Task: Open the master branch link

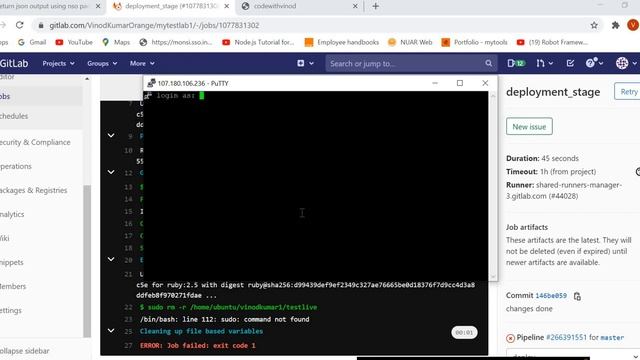Action: pos(612,338)
